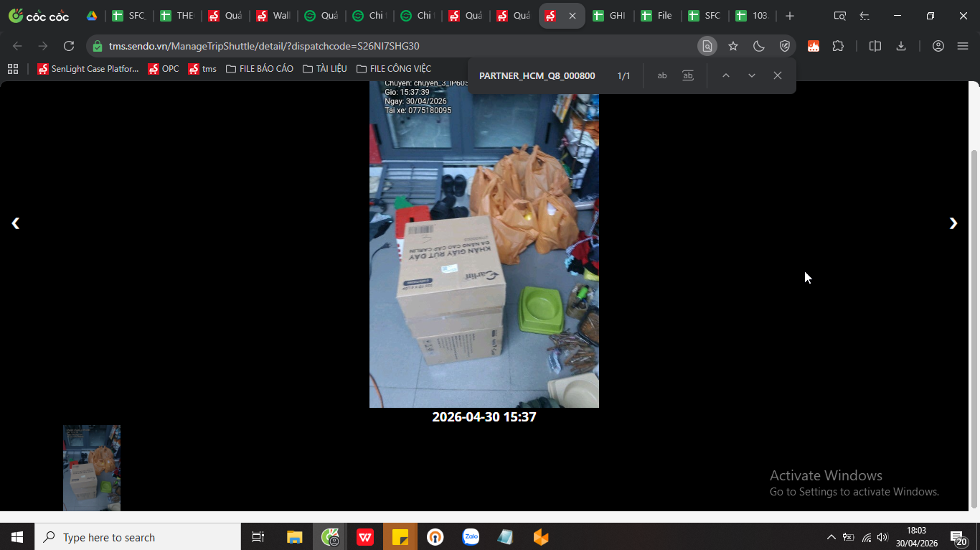Viewport: 980px width, 550px height.
Task: Expand the FILE CÔNG VIỆC bookmark folder
Action: click(394, 69)
